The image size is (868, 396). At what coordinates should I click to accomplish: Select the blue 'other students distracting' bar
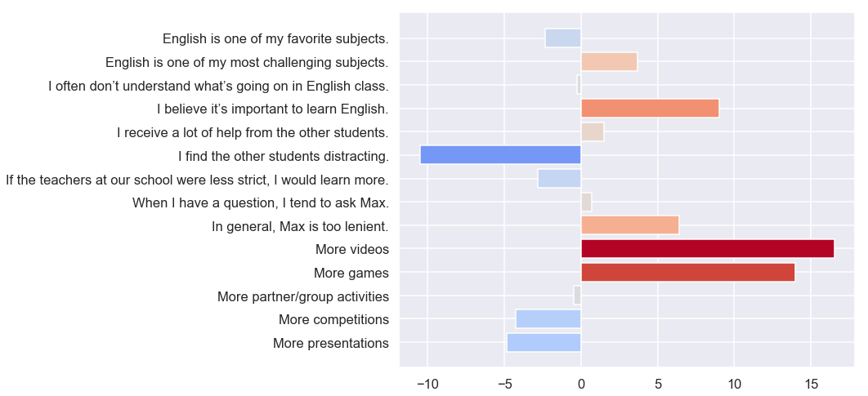pos(500,155)
